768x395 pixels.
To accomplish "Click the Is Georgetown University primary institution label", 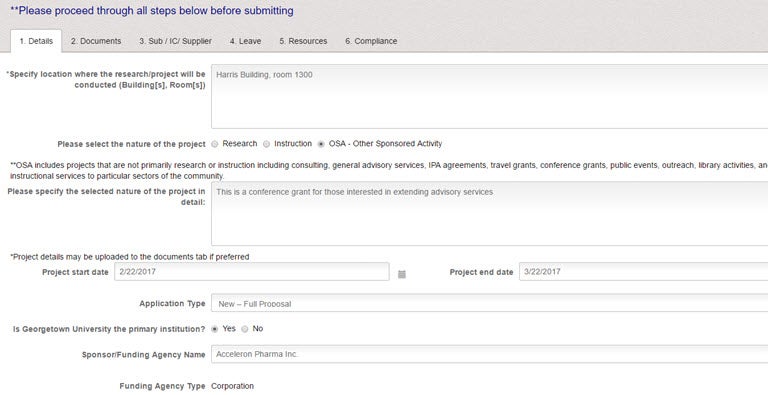I will pyautogui.click(x=109, y=329).
